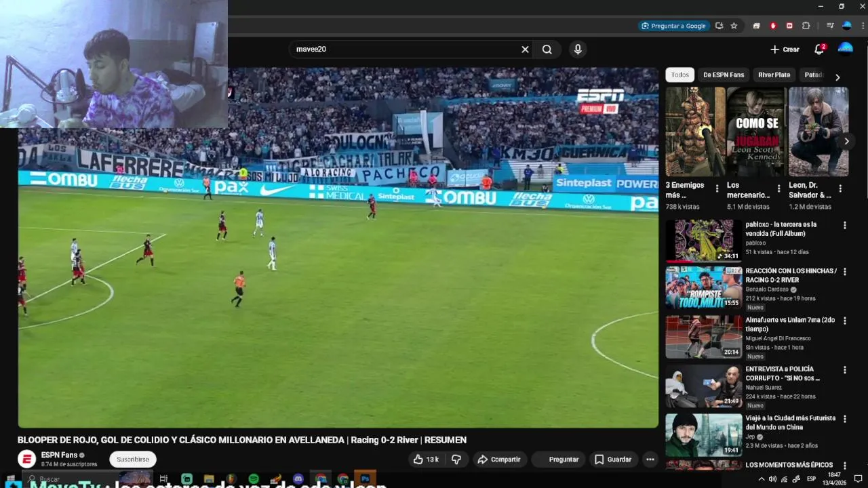Select the River Plate chip
Viewport: 868px width, 488px height.
click(x=774, y=75)
